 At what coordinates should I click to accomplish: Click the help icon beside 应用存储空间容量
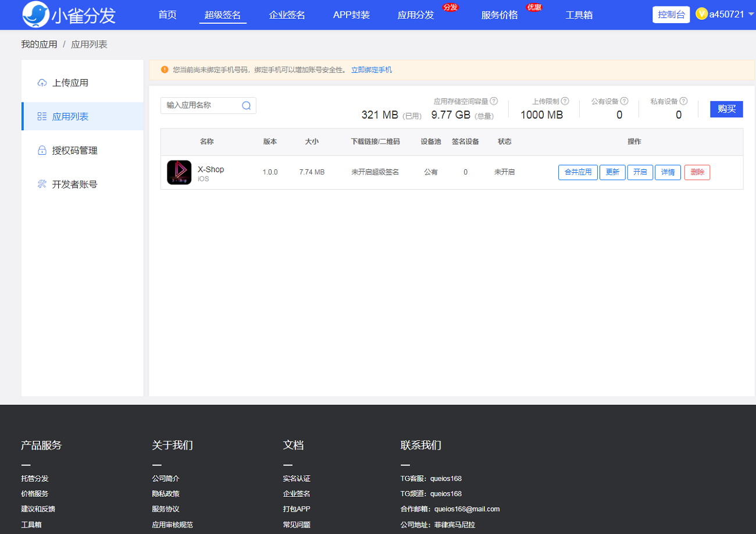pos(494,101)
